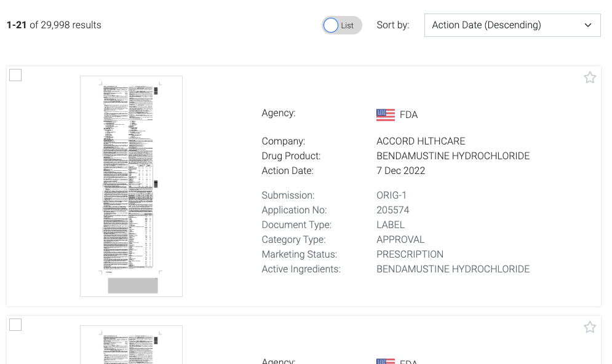Click Marketing Status value PRESCRIPTION

click(x=410, y=255)
